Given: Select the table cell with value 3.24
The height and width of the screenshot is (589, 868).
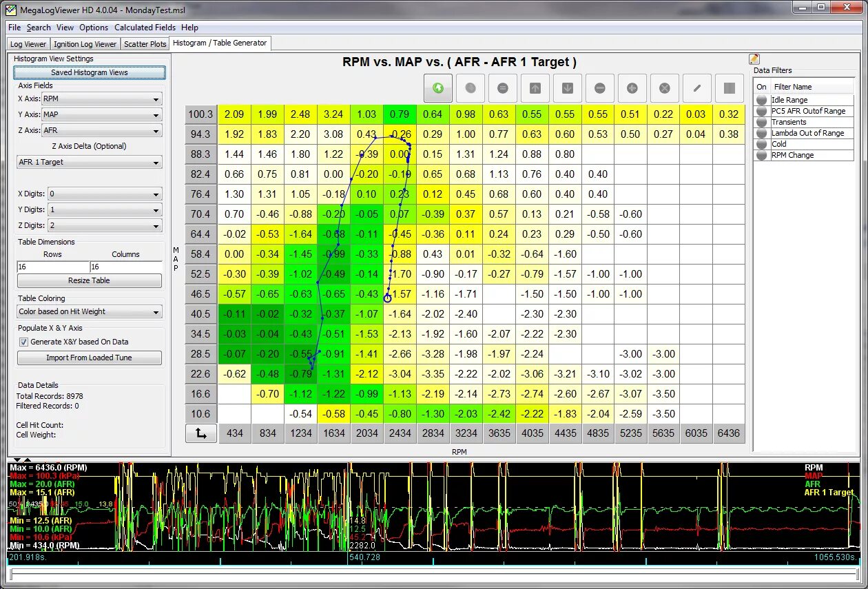Looking at the screenshot, I should [x=333, y=114].
